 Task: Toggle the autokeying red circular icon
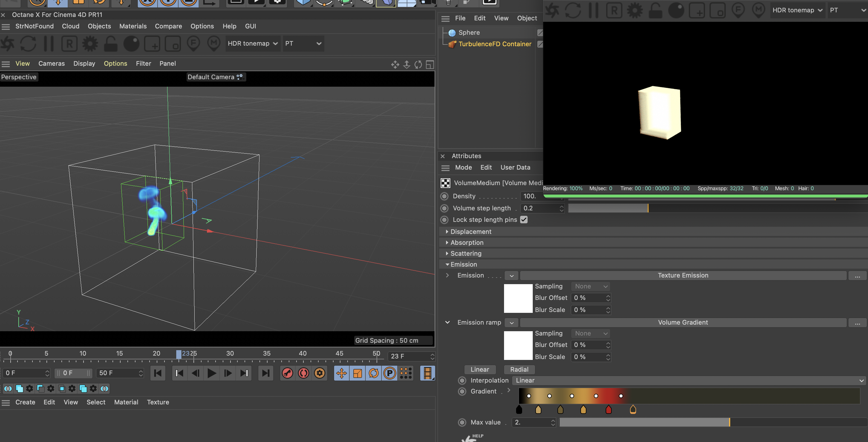303,373
